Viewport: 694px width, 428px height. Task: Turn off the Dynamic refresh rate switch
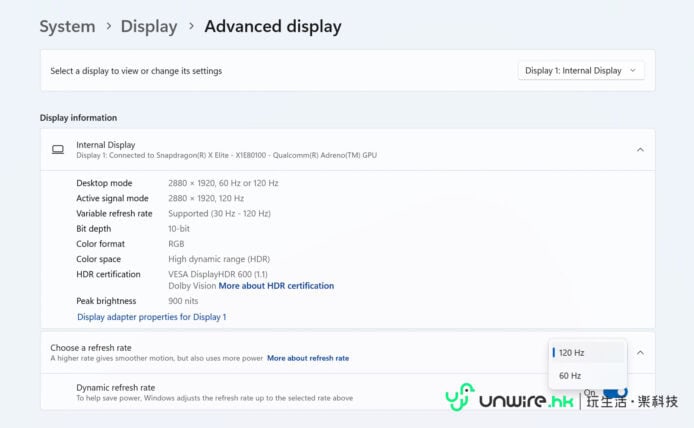pos(615,392)
